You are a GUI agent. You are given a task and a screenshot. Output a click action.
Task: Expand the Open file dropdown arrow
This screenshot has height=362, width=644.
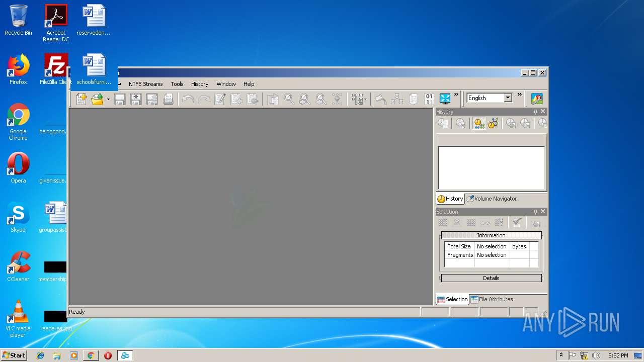pyautogui.click(x=108, y=99)
